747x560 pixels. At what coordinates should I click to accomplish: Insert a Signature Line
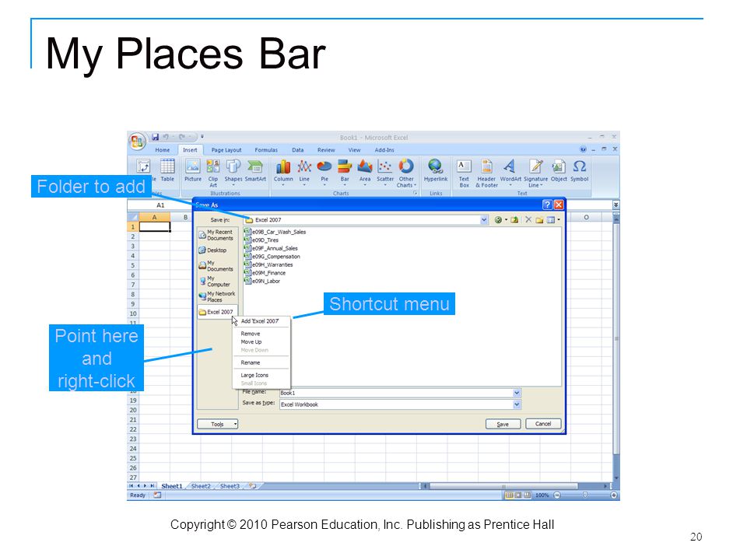coord(535,173)
